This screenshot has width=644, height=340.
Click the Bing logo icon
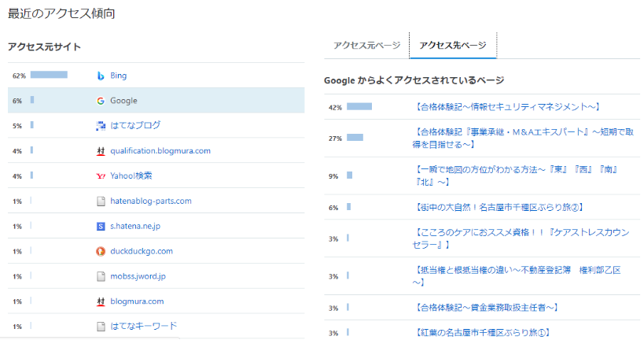click(101, 76)
